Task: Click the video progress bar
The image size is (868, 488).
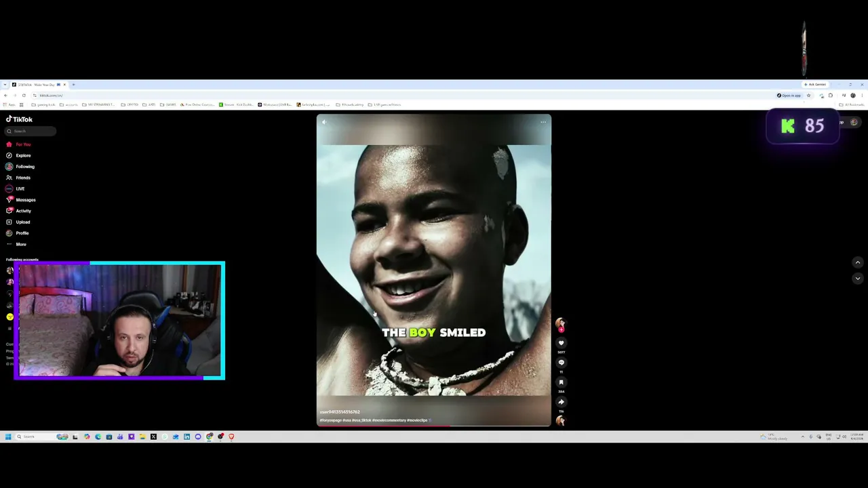Action: click(434, 426)
